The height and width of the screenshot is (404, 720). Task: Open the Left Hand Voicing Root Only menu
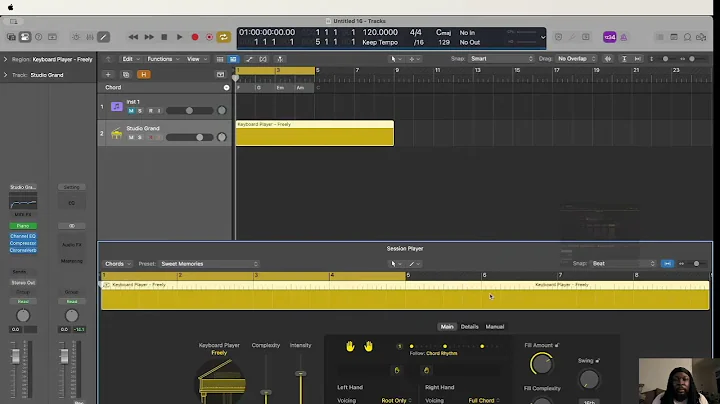(x=396, y=401)
